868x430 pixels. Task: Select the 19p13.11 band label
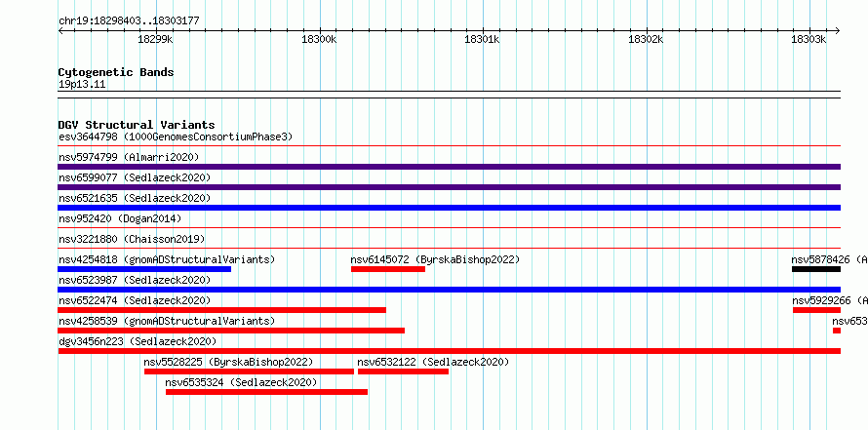pyautogui.click(x=82, y=85)
